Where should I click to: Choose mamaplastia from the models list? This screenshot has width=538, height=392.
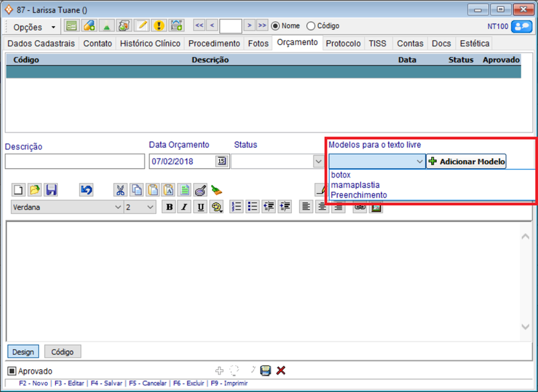pyautogui.click(x=355, y=185)
